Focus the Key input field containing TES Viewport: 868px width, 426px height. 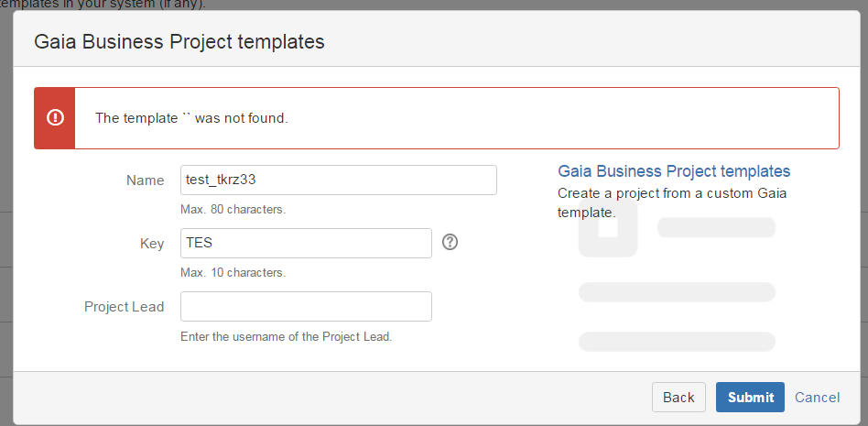point(306,243)
